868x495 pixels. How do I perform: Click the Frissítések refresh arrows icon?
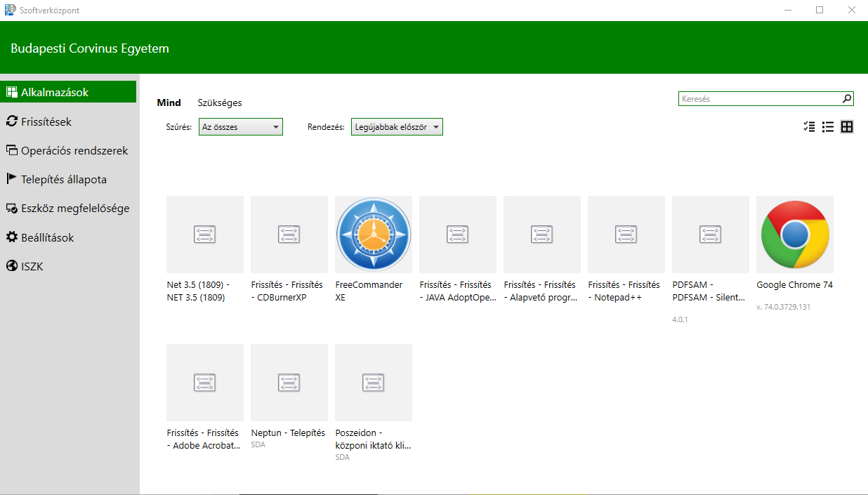(11, 121)
